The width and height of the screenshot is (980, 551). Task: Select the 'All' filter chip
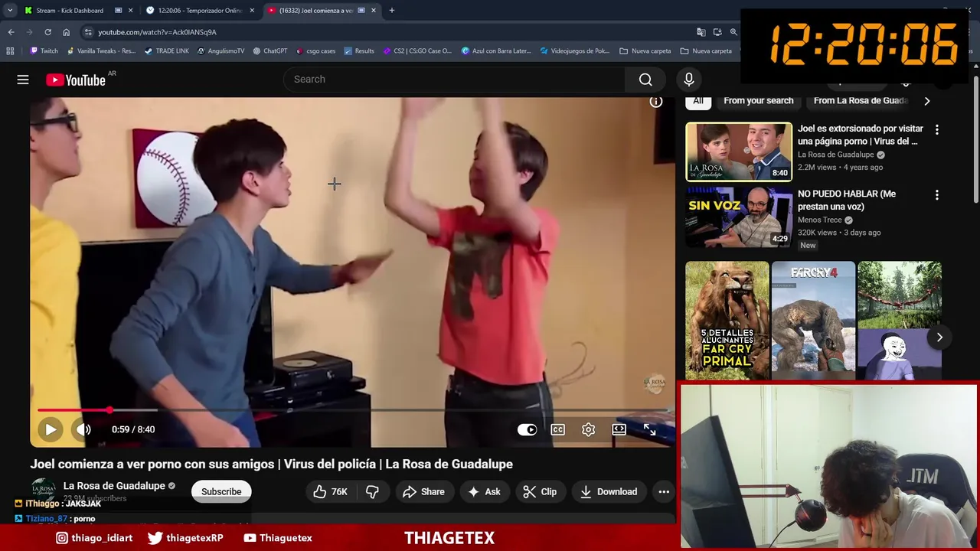pyautogui.click(x=698, y=101)
